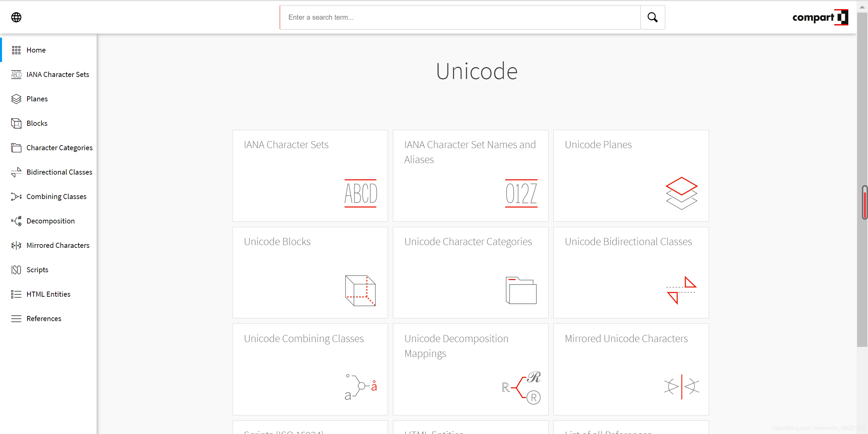Go to HTML Entities in sidebar

point(48,294)
